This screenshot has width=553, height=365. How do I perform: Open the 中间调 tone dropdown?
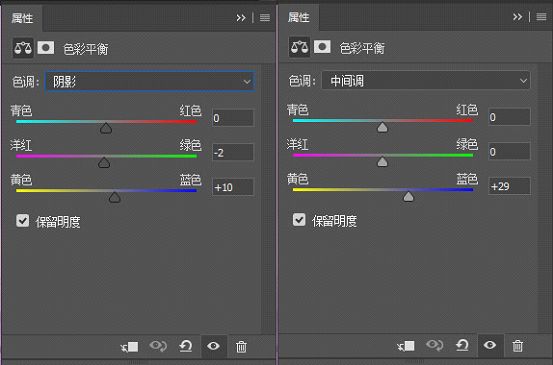(x=426, y=81)
